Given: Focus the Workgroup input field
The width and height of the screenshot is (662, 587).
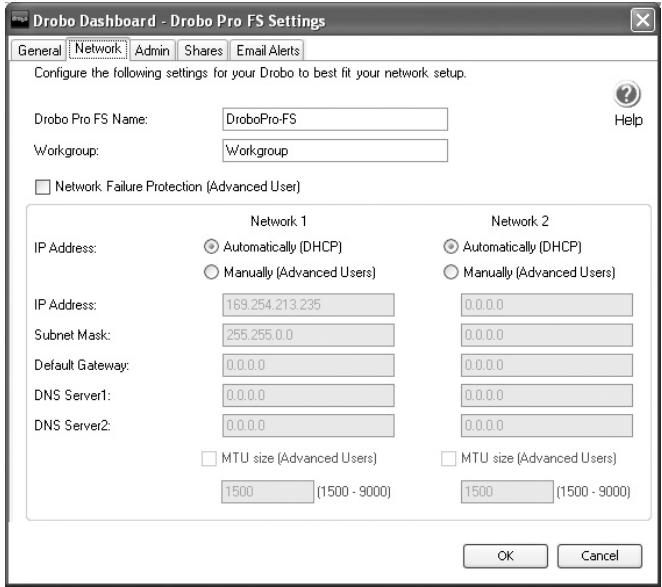Looking at the screenshot, I should 335,150.
